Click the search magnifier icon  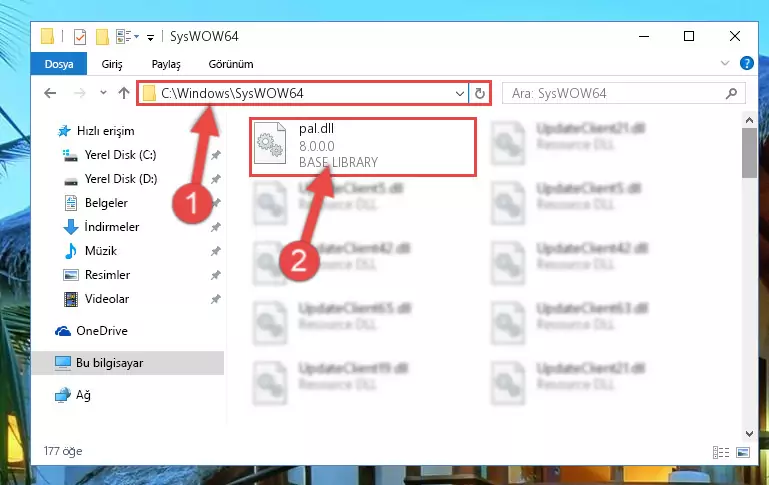[x=731, y=93]
